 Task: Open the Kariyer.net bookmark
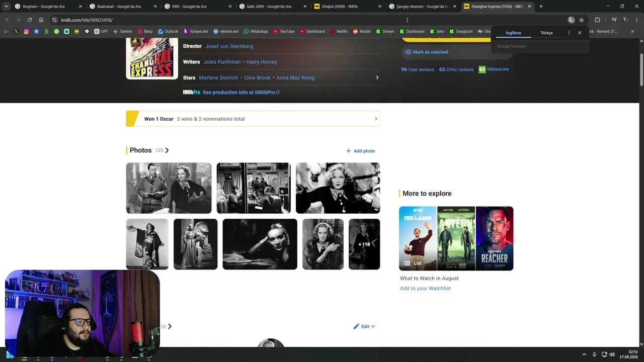tap(196, 31)
